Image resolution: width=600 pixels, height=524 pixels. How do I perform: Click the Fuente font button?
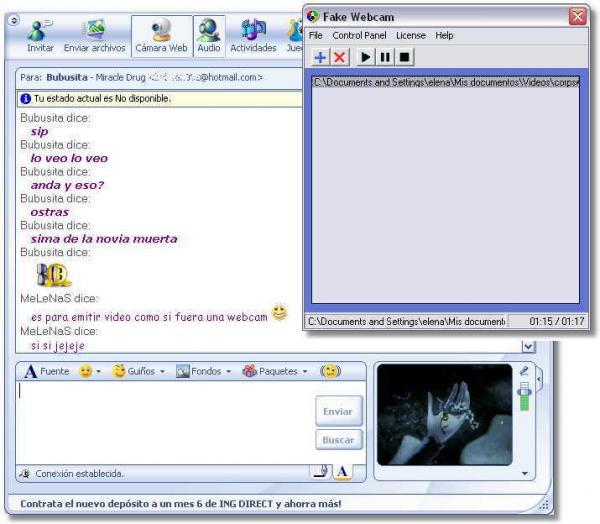[x=46, y=371]
